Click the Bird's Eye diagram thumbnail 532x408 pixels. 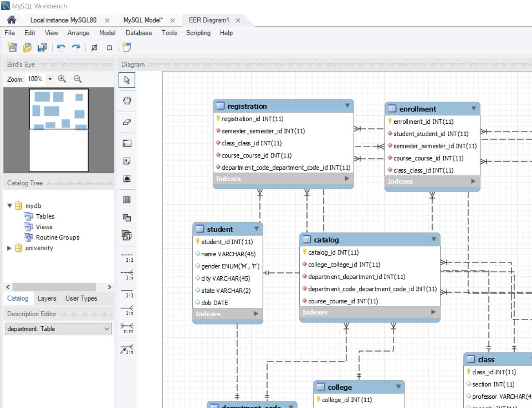coord(59,130)
